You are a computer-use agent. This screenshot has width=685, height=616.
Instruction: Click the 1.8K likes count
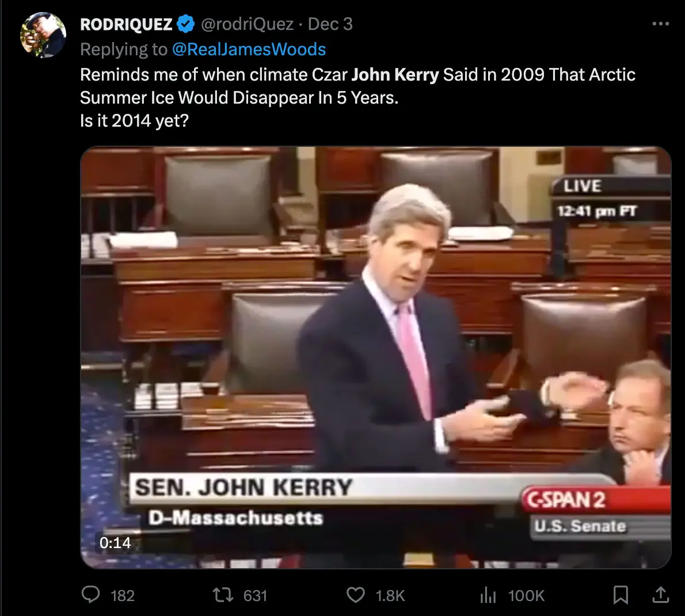point(390,595)
